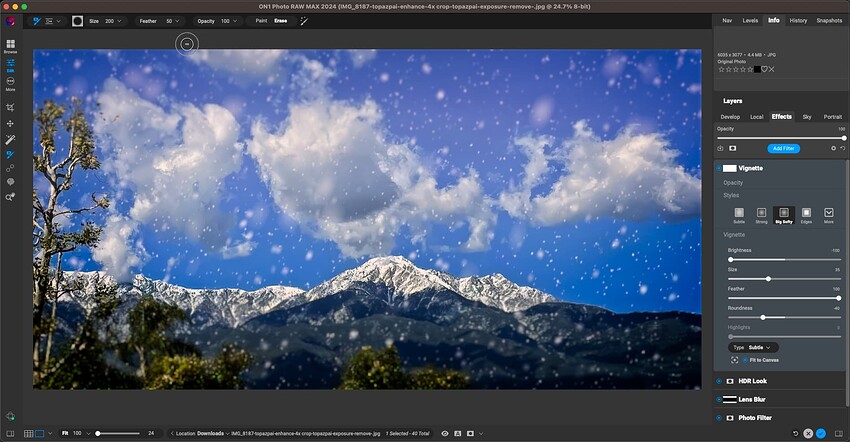The width and height of the screenshot is (850, 442).
Task: Click the Add Filter button
Action: pyautogui.click(x=783, y=148)
